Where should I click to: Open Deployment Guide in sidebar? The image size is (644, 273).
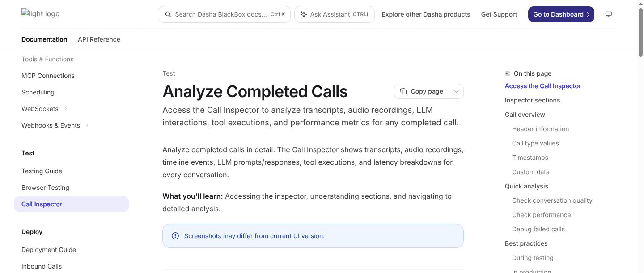click(49, 250)
